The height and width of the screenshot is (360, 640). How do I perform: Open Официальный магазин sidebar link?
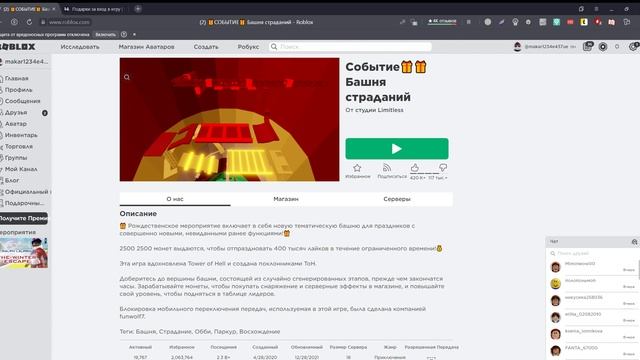27,191
